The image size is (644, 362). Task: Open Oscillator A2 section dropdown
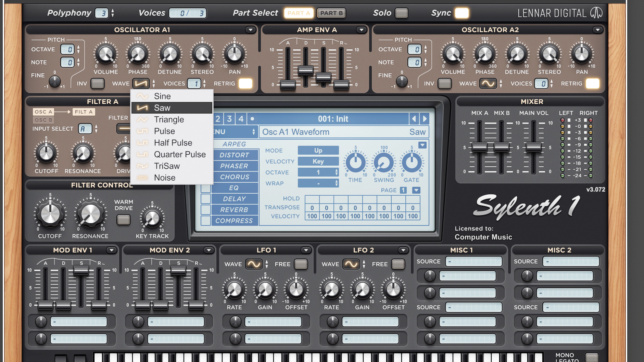[598, 30]
